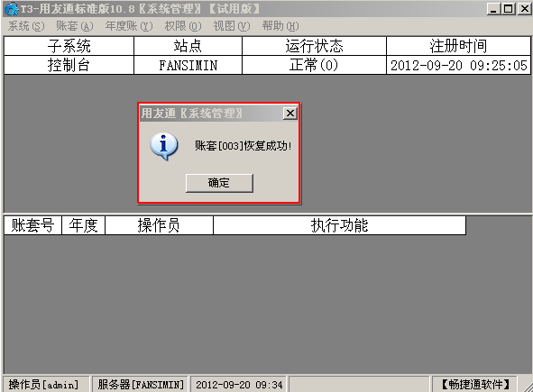This screenshot has height=392, width=533.
Task: Select the 子系统 column header
Action: (x=69, y=46)
